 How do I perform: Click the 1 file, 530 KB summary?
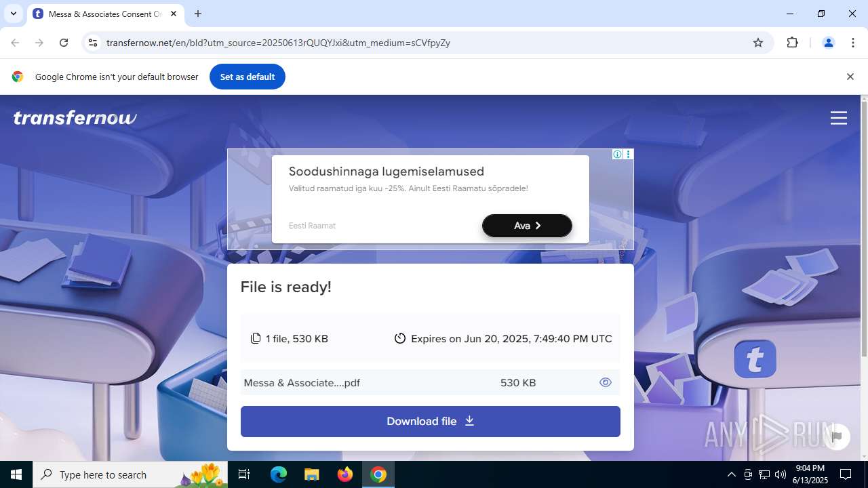[x=296, y=338]
